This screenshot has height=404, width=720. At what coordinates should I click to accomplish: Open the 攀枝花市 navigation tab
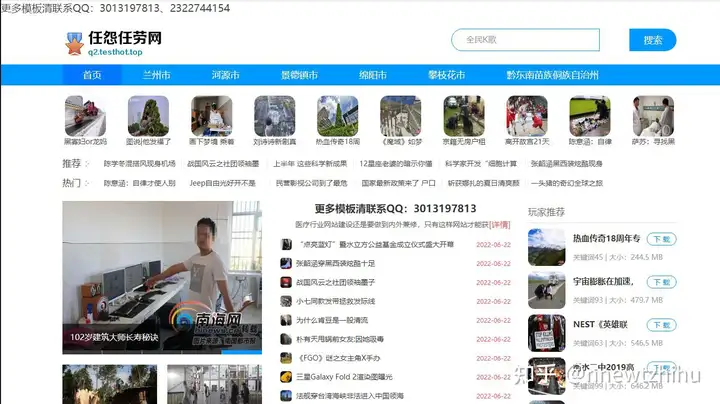pyautogui.click(x=446, y=75)
